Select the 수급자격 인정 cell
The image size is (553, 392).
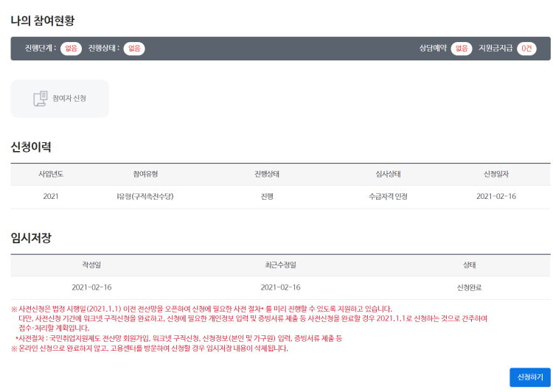pyautogui.click(x=388, y=196)
